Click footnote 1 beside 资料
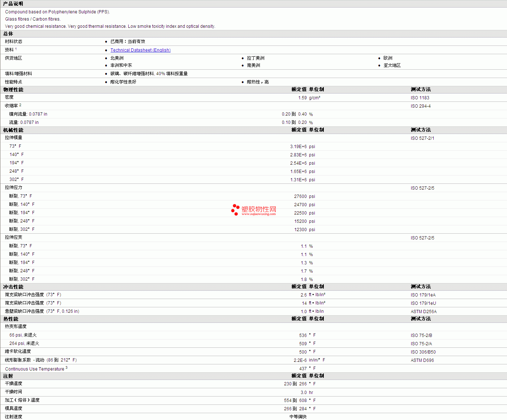507x420 pixels. coord(16,49)
